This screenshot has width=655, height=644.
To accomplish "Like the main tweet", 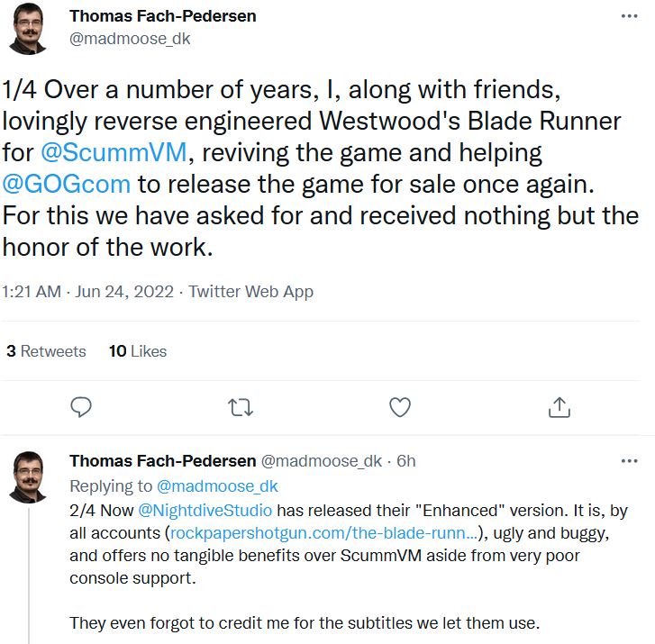I will pos(400,407).
